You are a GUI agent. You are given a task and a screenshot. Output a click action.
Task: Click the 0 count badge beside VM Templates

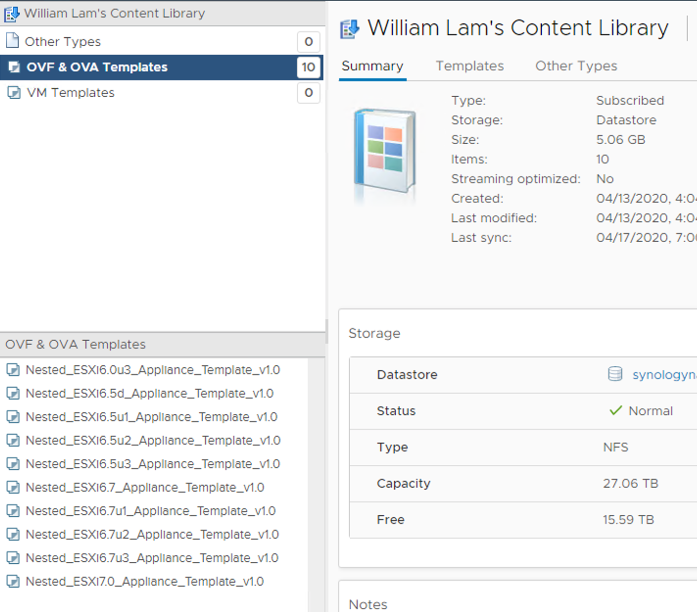tap(308, 93)
